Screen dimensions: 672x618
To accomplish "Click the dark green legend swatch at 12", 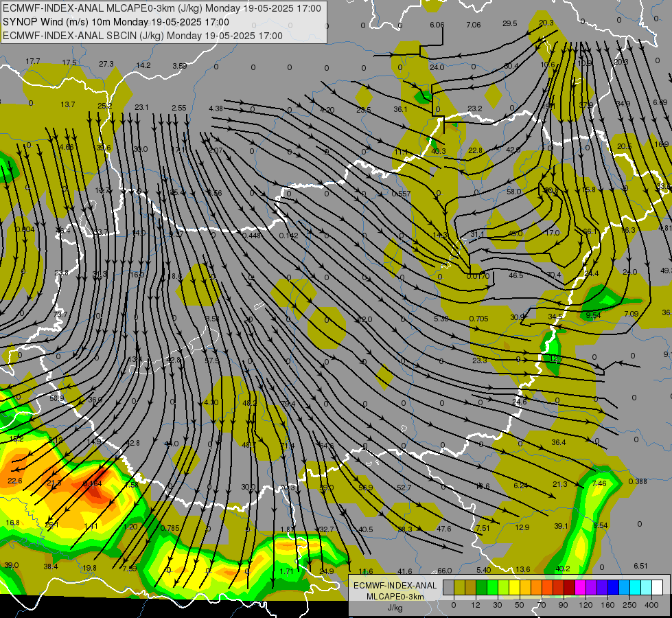I will (x=482, y=588).
